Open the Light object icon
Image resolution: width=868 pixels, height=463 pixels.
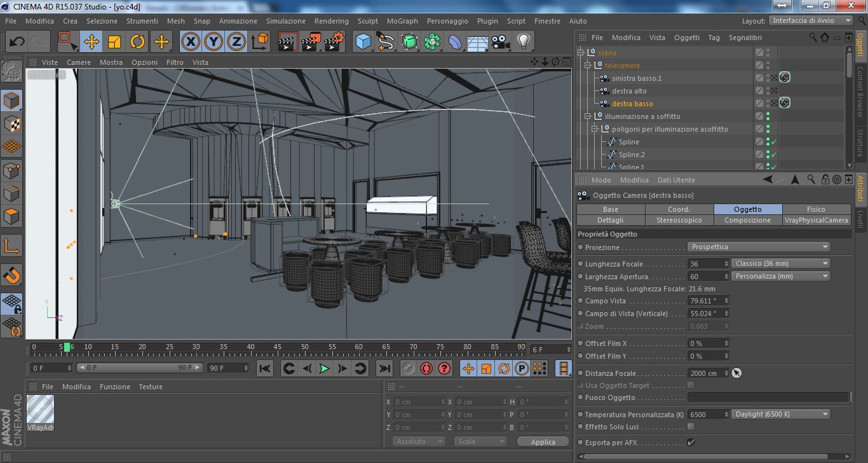click(524, 42)
